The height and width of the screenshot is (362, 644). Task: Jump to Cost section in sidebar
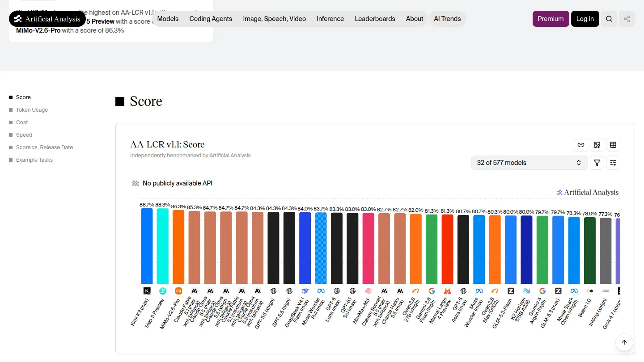[22, 122]
